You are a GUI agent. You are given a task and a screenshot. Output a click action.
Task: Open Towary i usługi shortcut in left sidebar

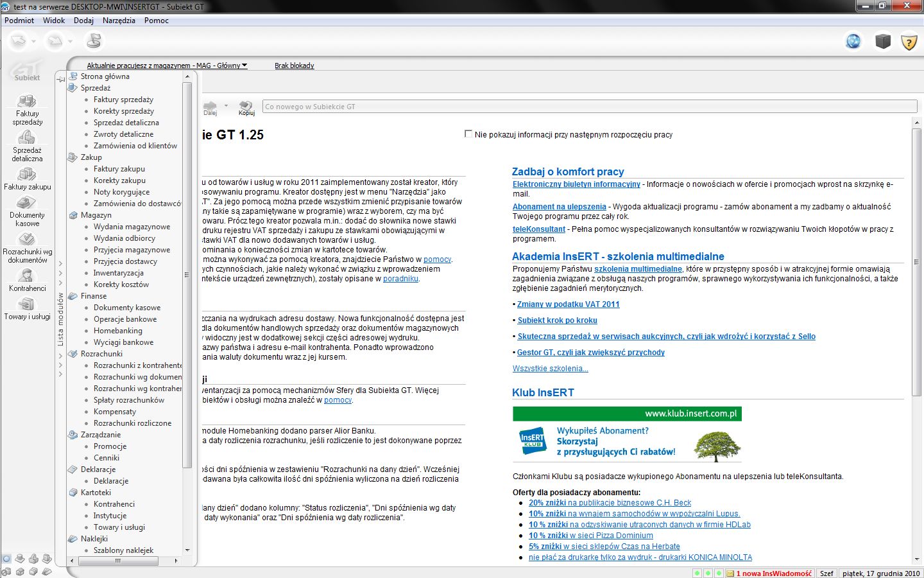click(27, 308)
